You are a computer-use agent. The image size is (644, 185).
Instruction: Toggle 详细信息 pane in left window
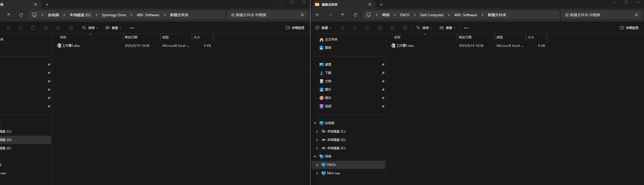(295, 28)
